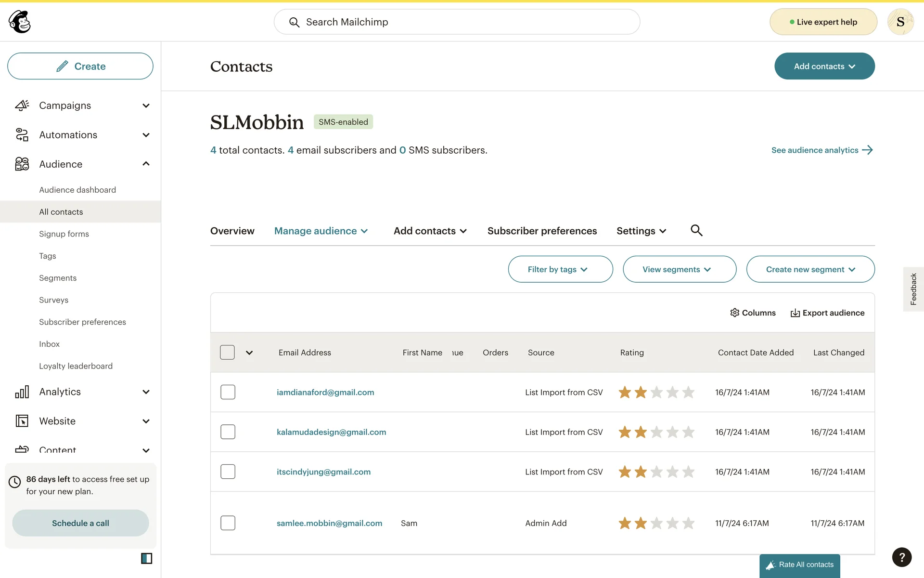The height and width of the screenshot is (578, 924).
Task: Switch to the Overview tab
Action: coord(232,231)
